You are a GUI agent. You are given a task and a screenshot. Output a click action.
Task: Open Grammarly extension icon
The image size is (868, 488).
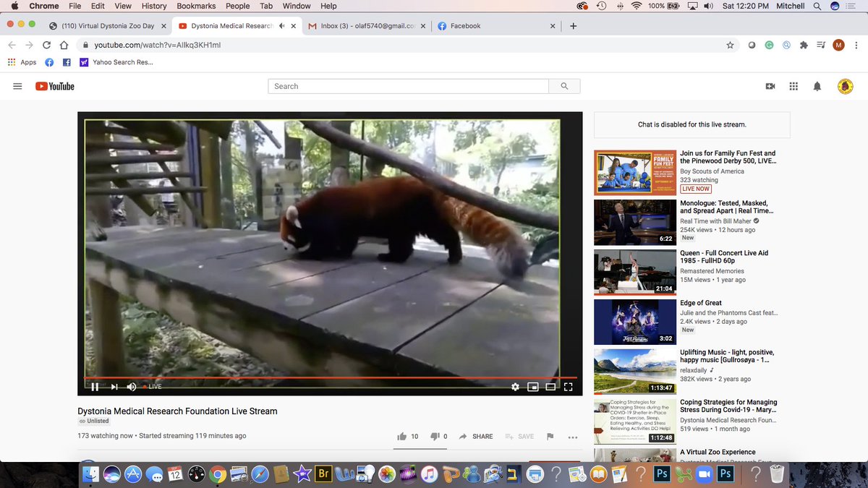pos(769,45)
